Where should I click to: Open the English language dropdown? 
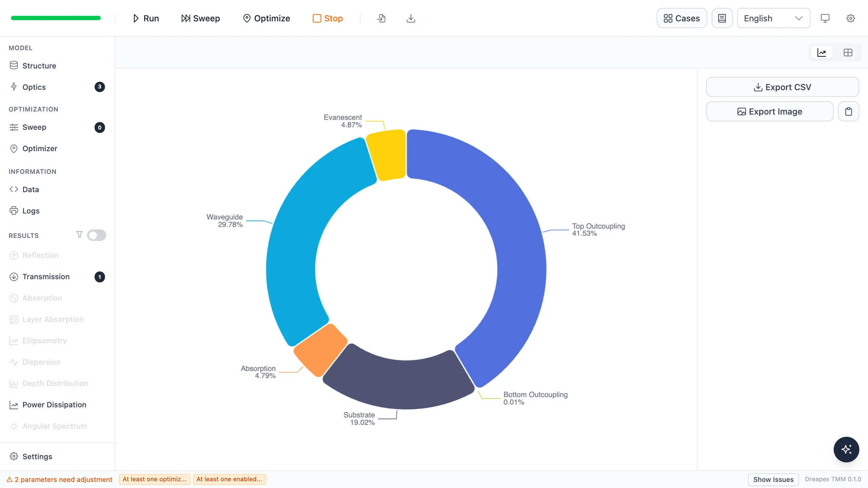point(773,18)
